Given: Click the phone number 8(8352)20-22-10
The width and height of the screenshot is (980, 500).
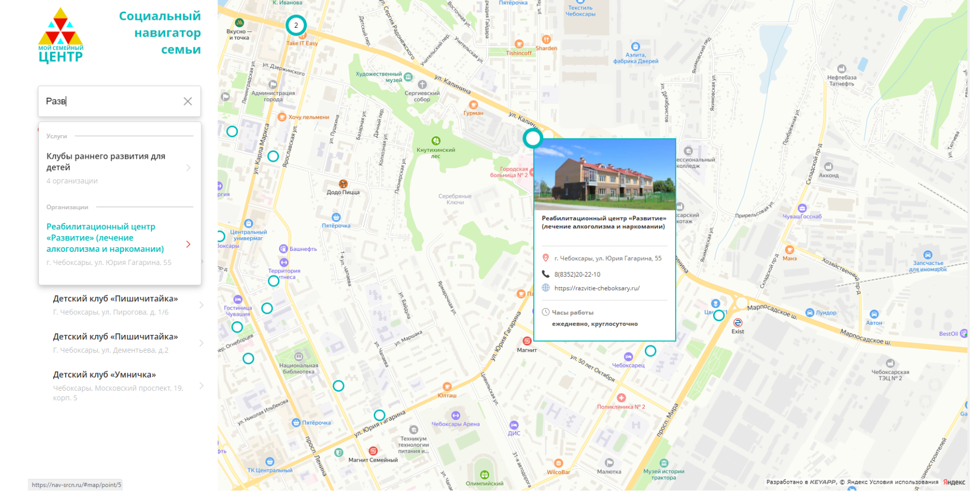Looking at the screenshot, I should click(x=577, y=274).
